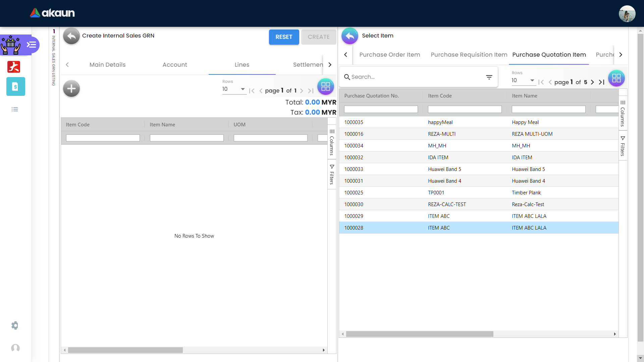Toggle Filters side panel in Lines grid

[x=332, y=174]
